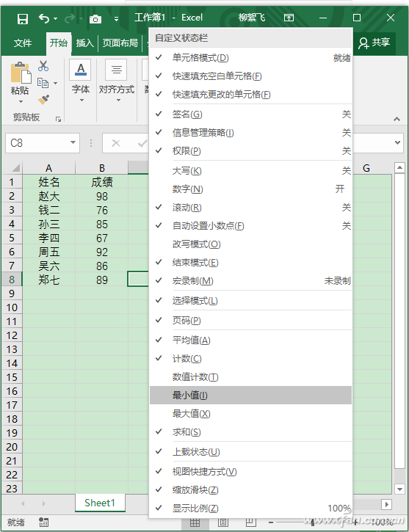
Task: Open the Alignment group icon
Action: [116, 69]
